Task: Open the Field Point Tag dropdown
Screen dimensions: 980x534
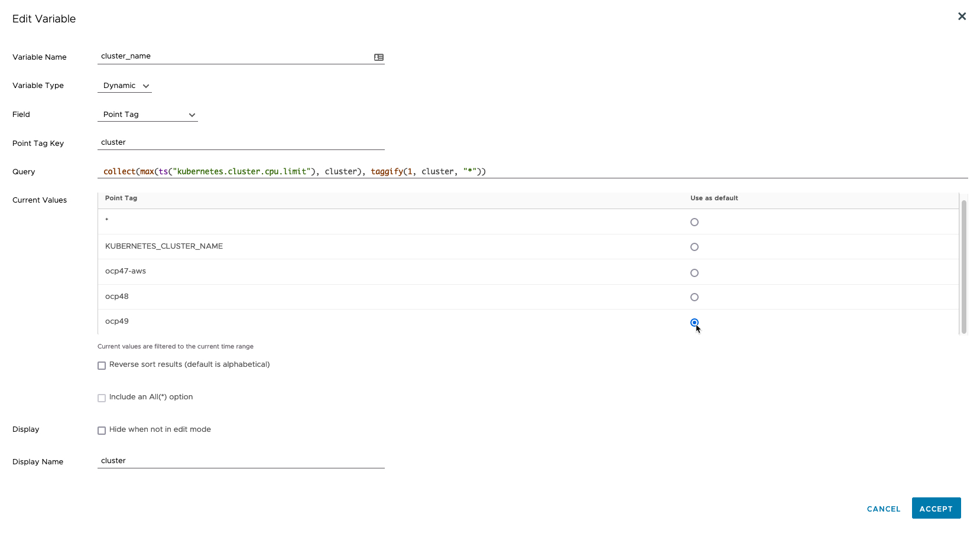Action: pos(148,115)
